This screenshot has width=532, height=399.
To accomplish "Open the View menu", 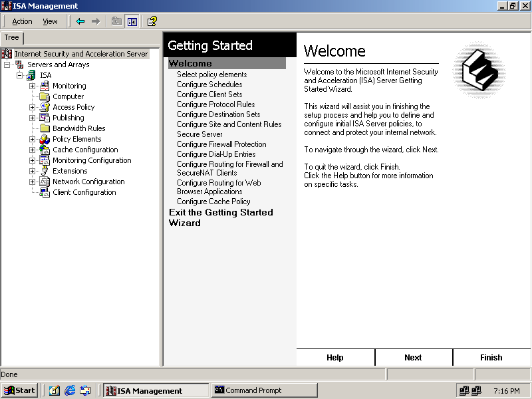I will pyautogui.click(x=50, y=21).
